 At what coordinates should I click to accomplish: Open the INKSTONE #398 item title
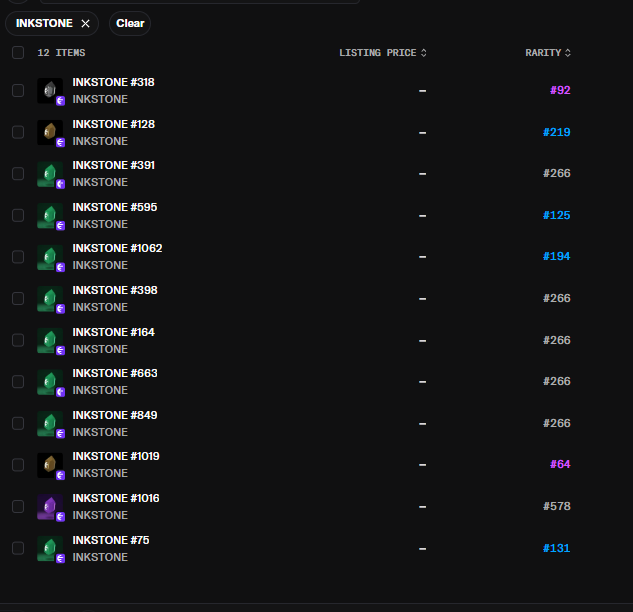coord(115,290)
